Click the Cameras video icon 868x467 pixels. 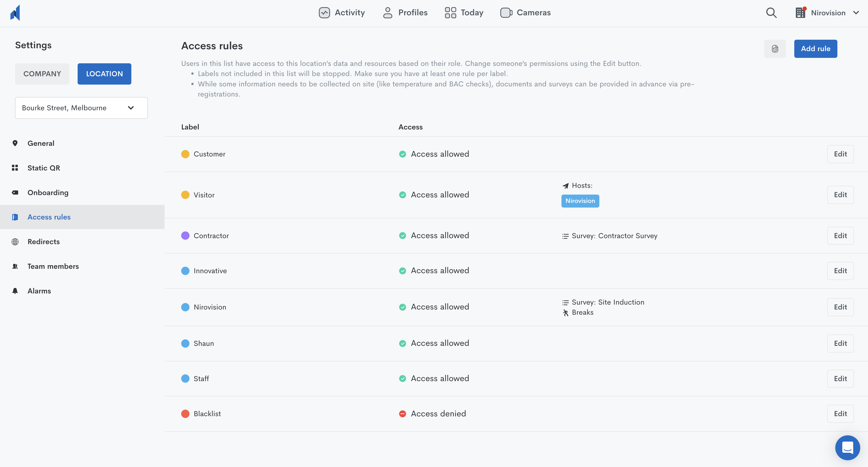pyautogui.click(x=506, y=13)
